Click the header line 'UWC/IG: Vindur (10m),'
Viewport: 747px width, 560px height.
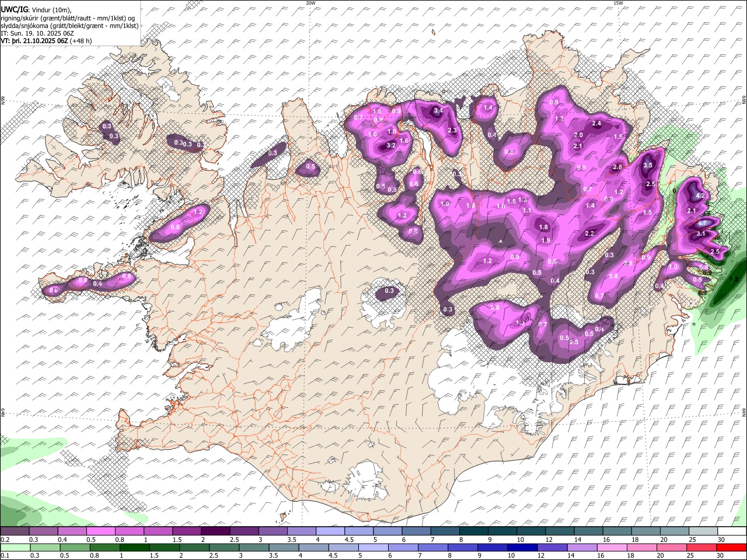click(36, 10)
